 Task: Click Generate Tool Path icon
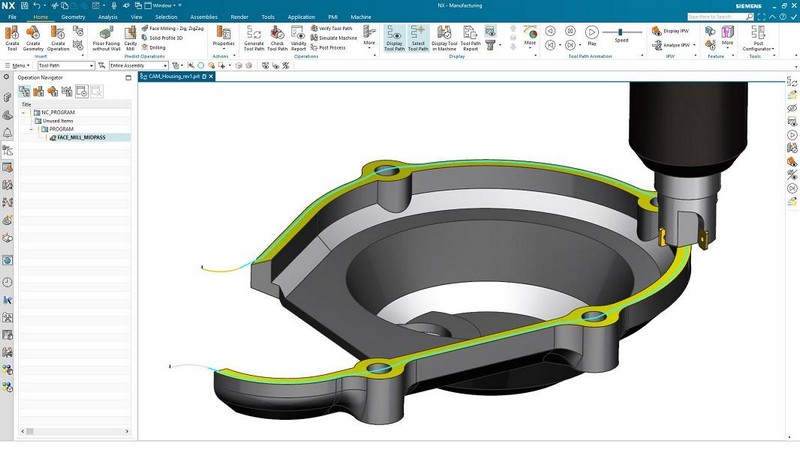(254, 38)
